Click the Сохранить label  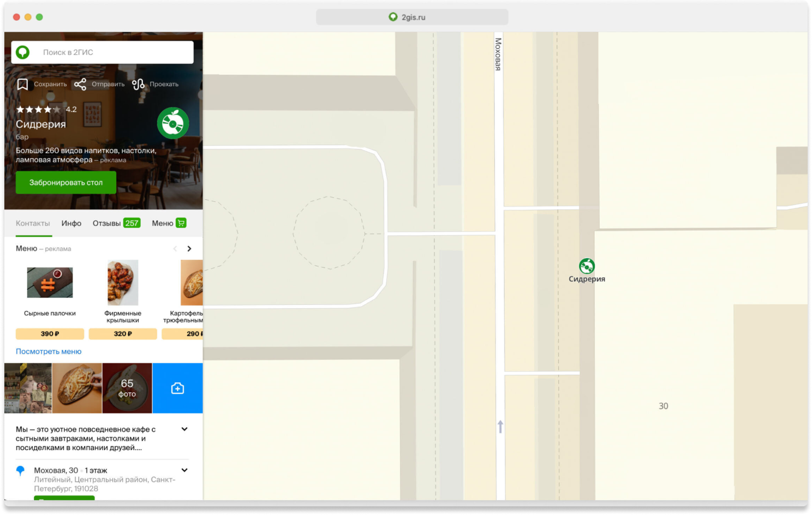[x=50, y=85]
